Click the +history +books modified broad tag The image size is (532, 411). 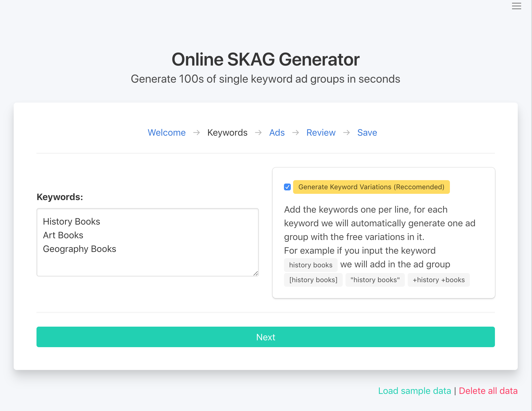tap(438, 280)
